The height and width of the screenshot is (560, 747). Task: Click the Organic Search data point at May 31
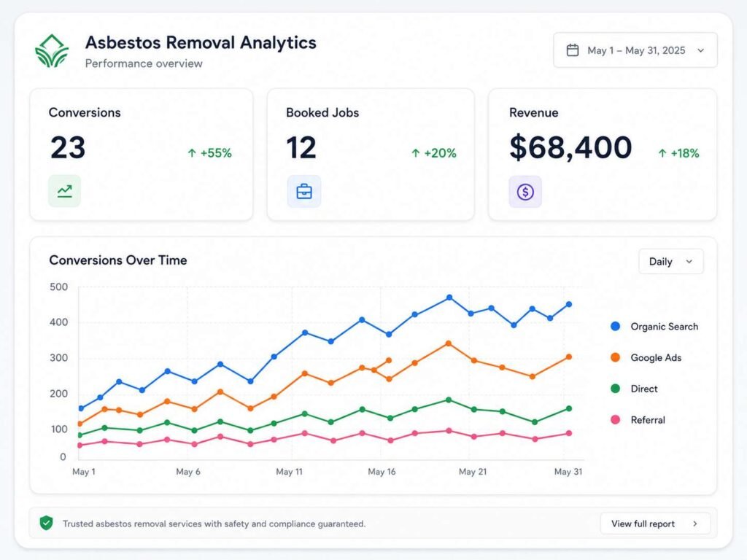(569, 304)
